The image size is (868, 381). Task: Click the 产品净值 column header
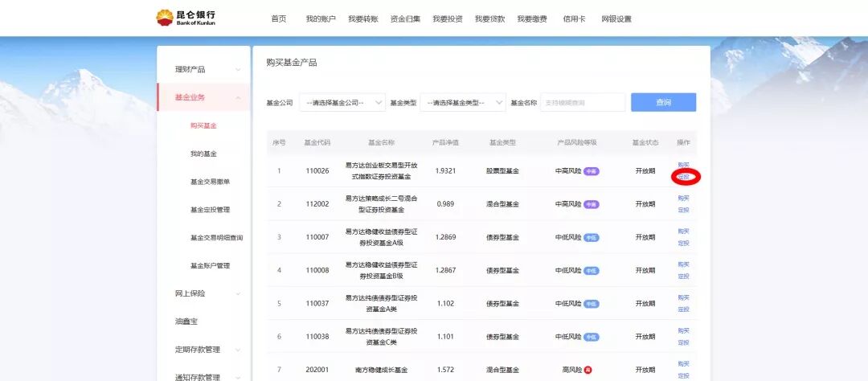[445, 143]
